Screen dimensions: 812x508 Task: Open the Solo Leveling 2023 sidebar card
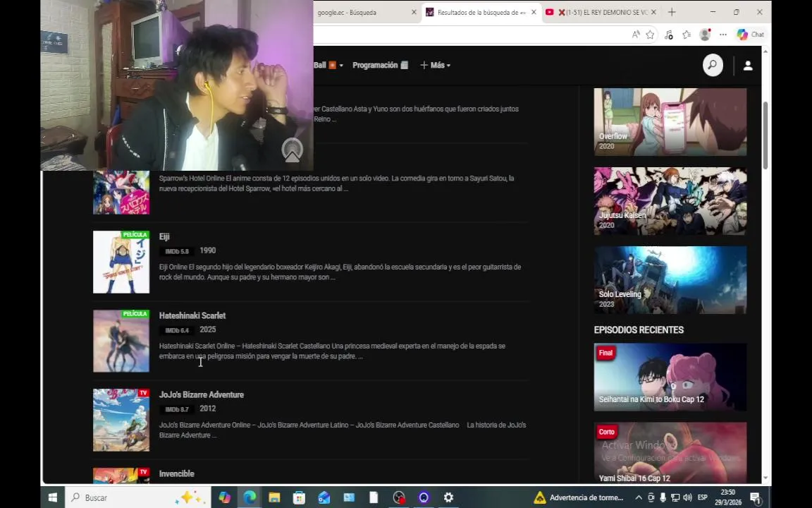point(670,280)
